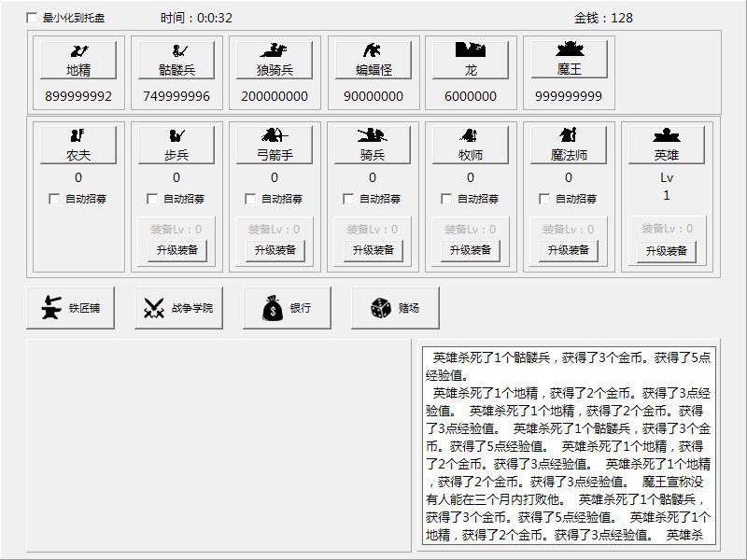The height and width of the screenshot is (560, 747).
Task: Toggle 自动招募 for 魔法师
Action: click(545, 199)
